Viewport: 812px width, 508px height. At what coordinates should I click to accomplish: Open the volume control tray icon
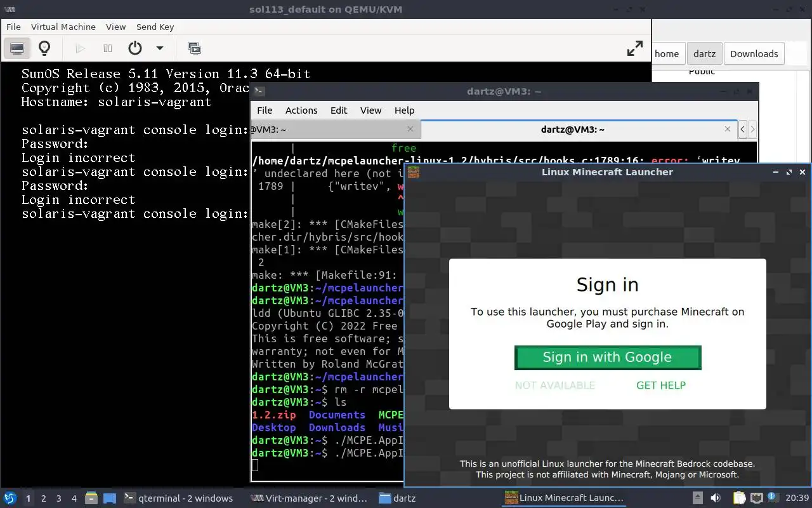(x=716, y=498)
